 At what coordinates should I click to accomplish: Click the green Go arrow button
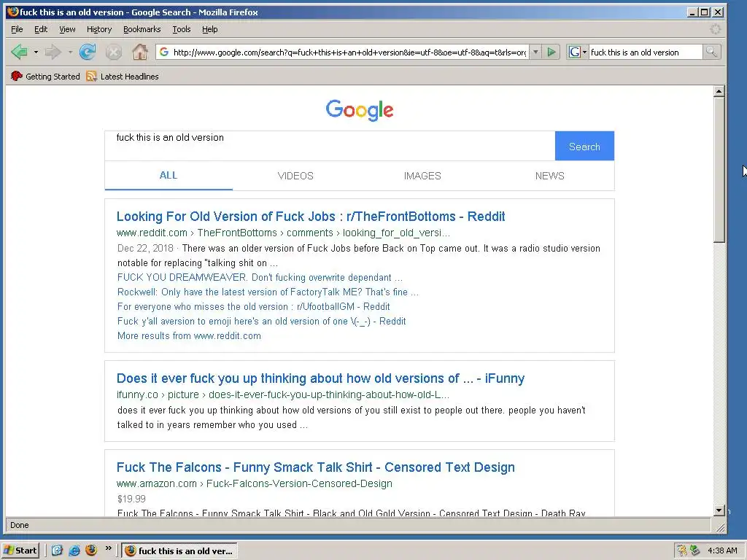point(551,52)
